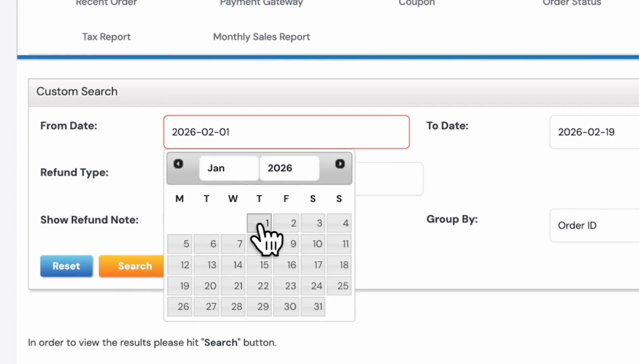Click the Reset button
This screenshot has width=639, height=364.
click(66, 266)
